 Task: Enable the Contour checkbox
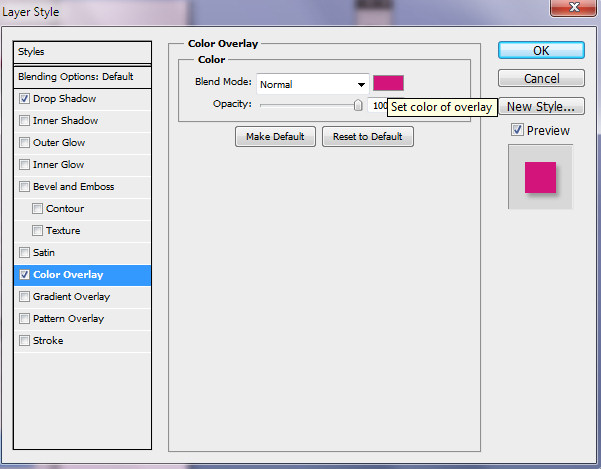[37, 208]
